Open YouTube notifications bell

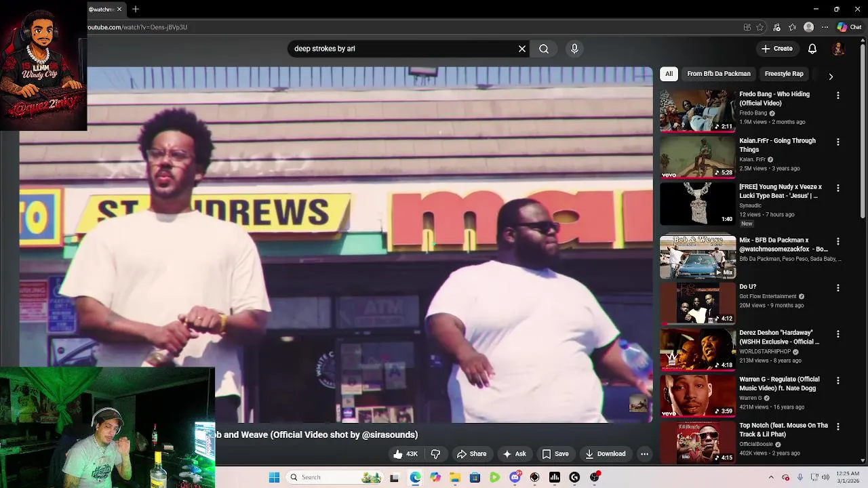(812, 49)
